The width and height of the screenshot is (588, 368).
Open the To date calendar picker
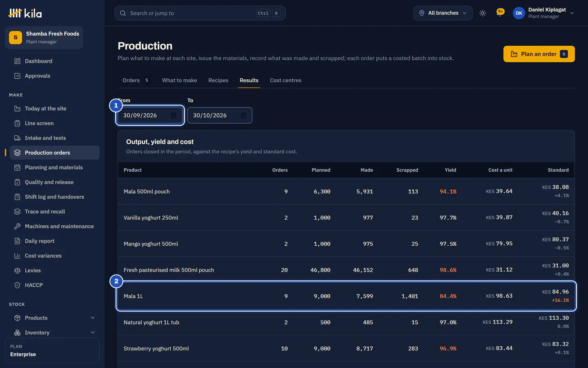click(x=243, y=115)
